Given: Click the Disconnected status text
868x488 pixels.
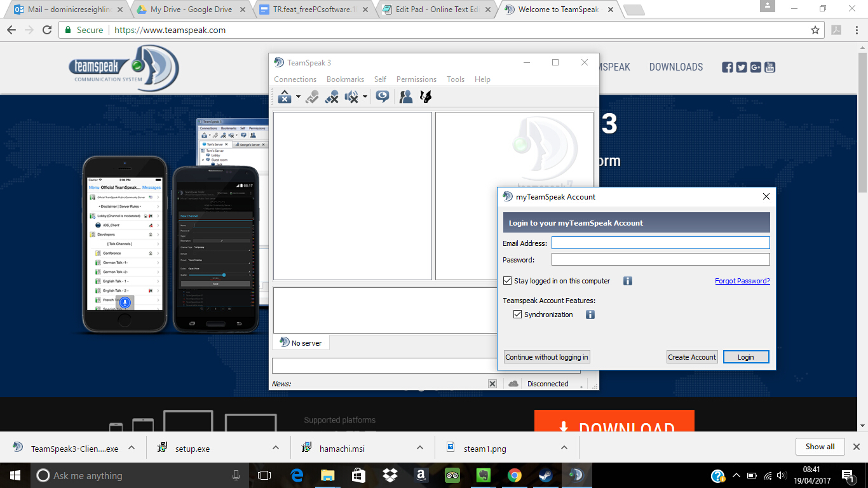Looking at the screenshot, I should click(x=548, y=384).
